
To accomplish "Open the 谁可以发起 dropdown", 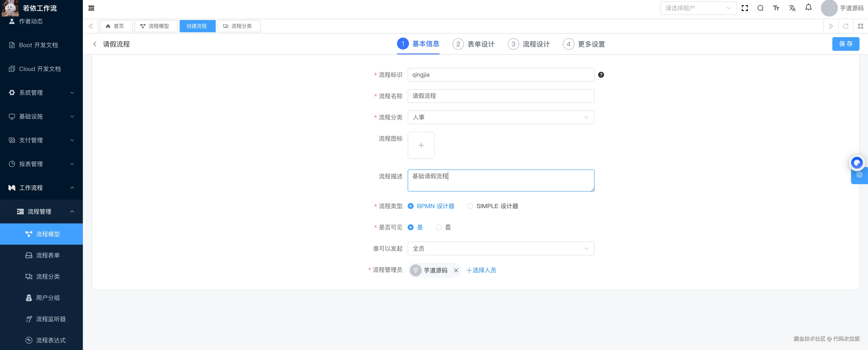I will click(x=500, y=248).
